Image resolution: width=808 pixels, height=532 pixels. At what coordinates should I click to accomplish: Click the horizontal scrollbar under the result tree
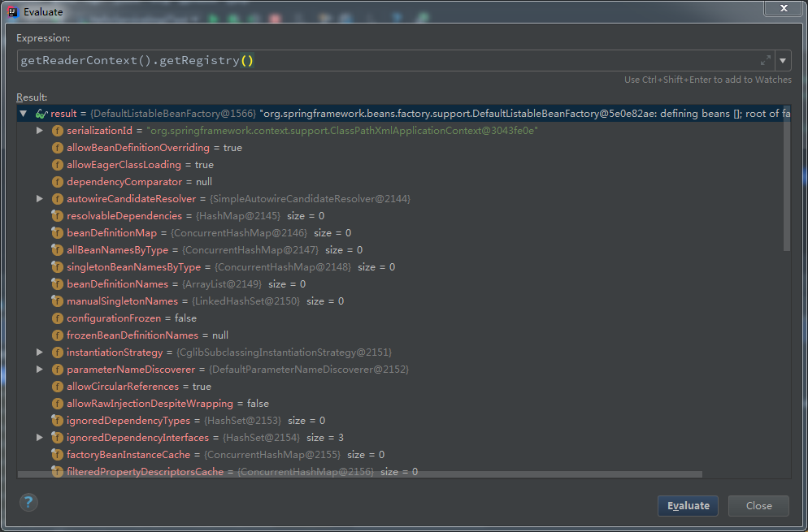[x=359, y=474]
